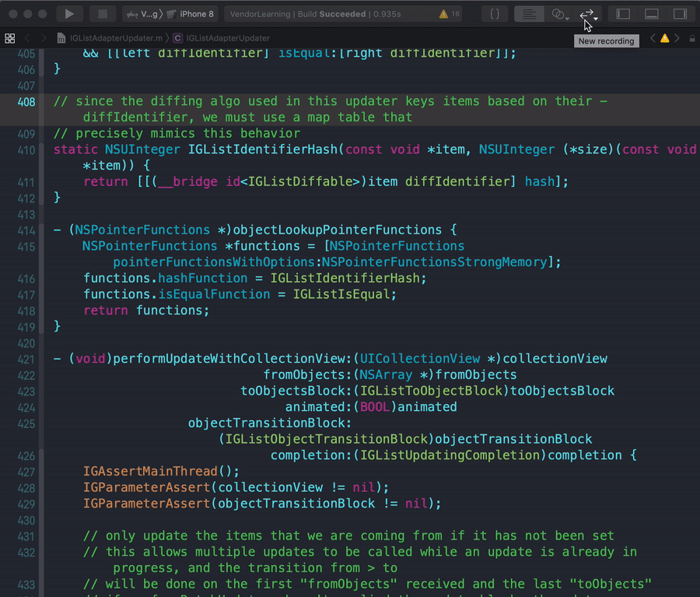Viewport: 700px width, 597px height.
Task: Open the V...g scheme selector
Action: click(143, 14)
